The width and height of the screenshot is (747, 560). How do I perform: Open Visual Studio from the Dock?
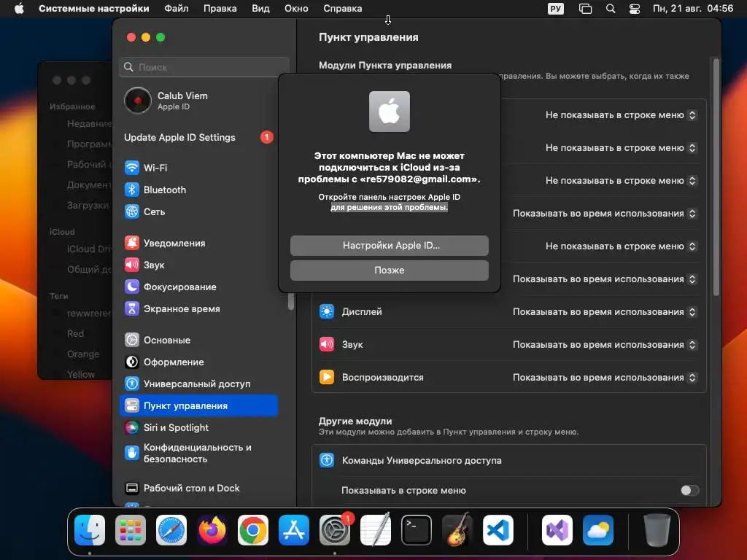click(x=557, y=530)
